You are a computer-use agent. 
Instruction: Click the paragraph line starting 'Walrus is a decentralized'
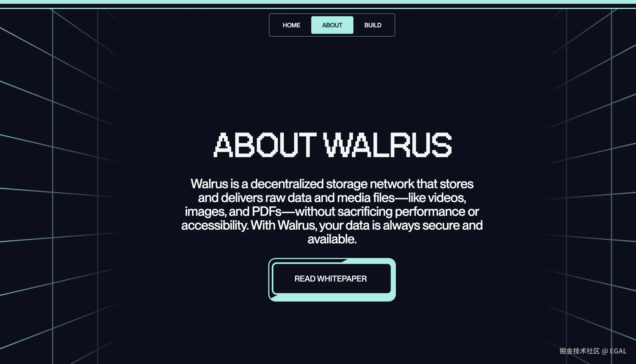[x=332, y=184]
